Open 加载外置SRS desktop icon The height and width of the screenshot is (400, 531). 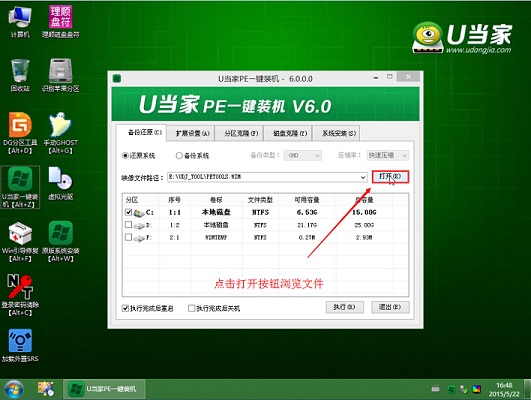tap(20, 345)
